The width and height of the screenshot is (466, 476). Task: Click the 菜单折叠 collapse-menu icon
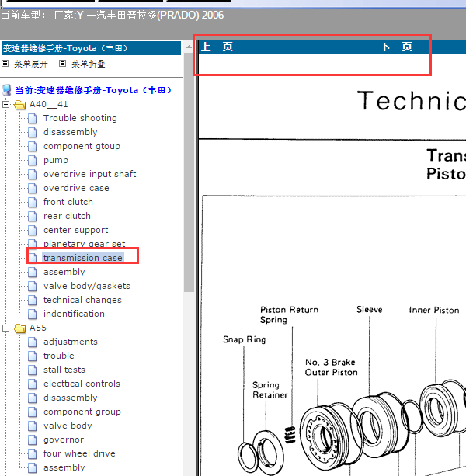tap(62, 64)
